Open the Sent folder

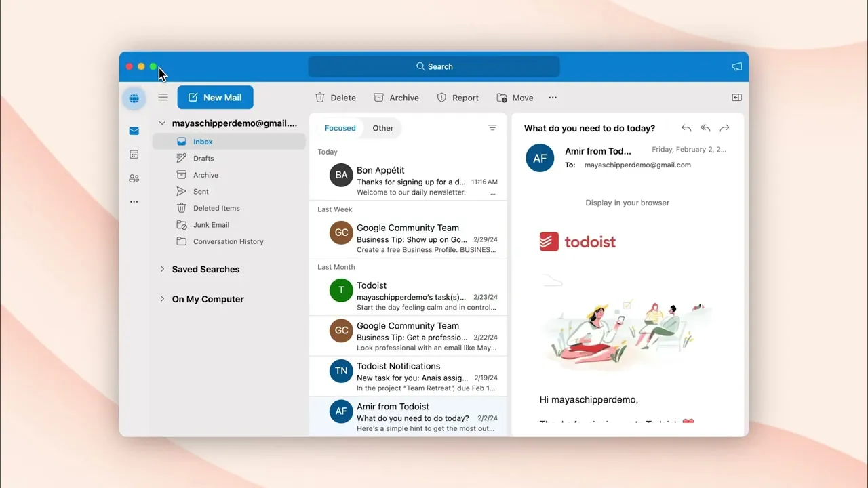(229, 191)
